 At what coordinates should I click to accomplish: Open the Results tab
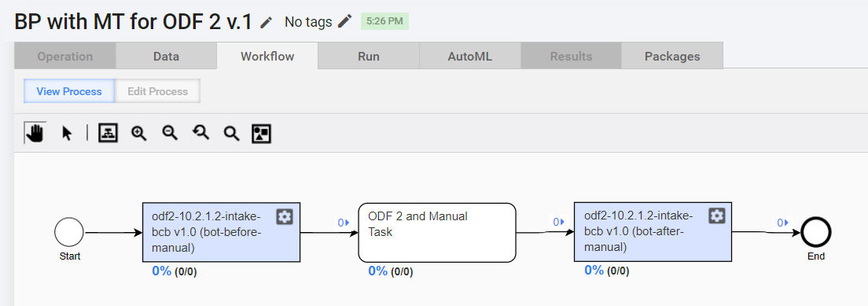(572, 56)
